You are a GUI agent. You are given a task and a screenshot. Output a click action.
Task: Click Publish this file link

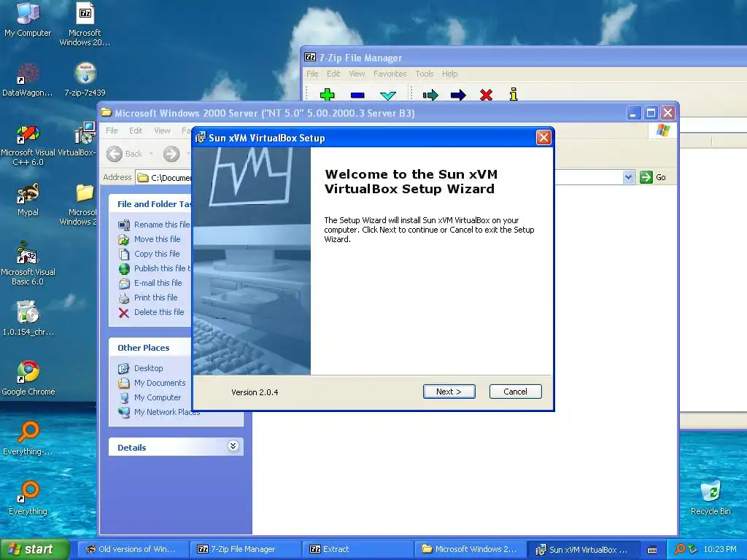(x=162, y=268)
